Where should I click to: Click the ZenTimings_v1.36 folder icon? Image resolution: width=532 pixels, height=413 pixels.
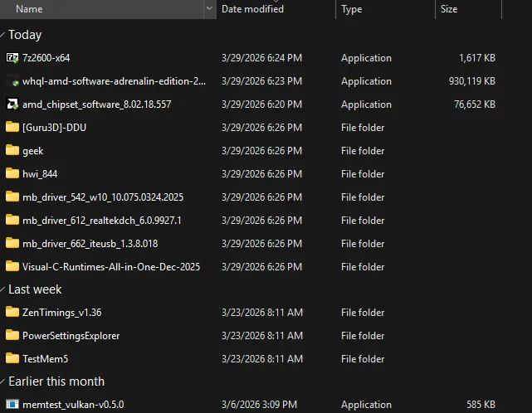coord(12,313)
